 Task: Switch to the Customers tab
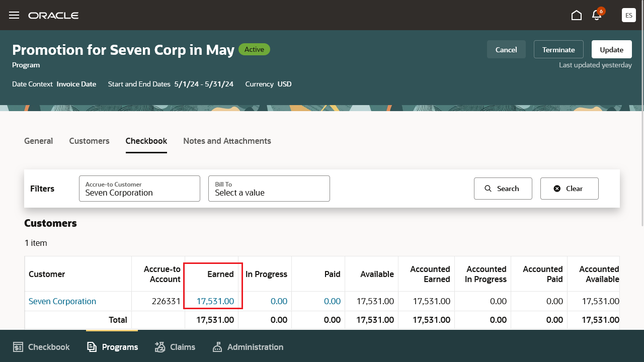pos(89,141)
